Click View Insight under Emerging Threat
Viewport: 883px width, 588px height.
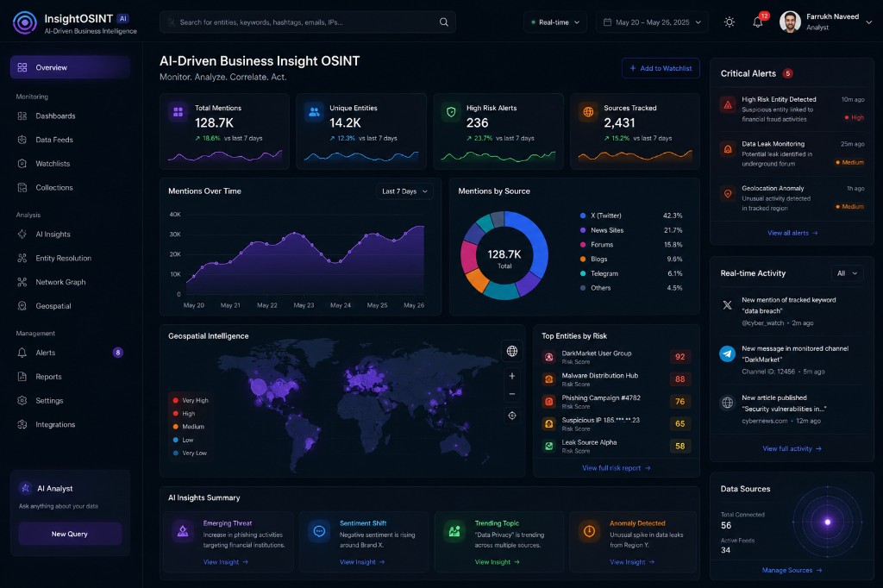(225, 562)
